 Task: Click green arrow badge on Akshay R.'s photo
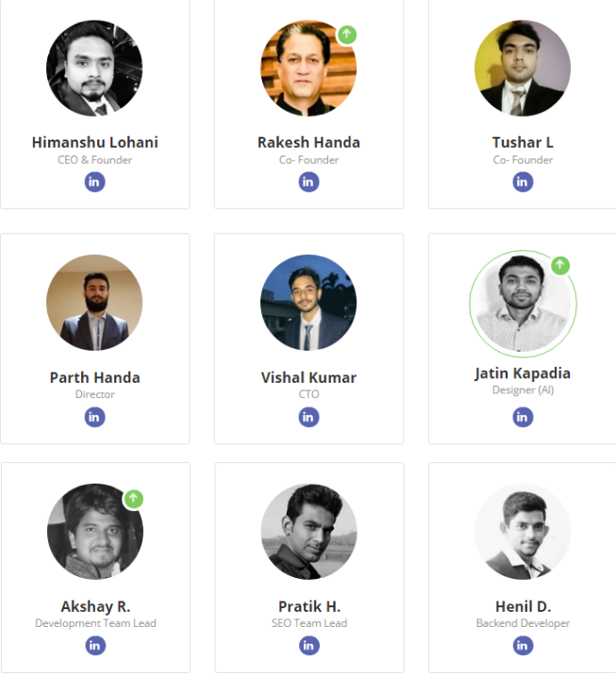pos(133,499)
